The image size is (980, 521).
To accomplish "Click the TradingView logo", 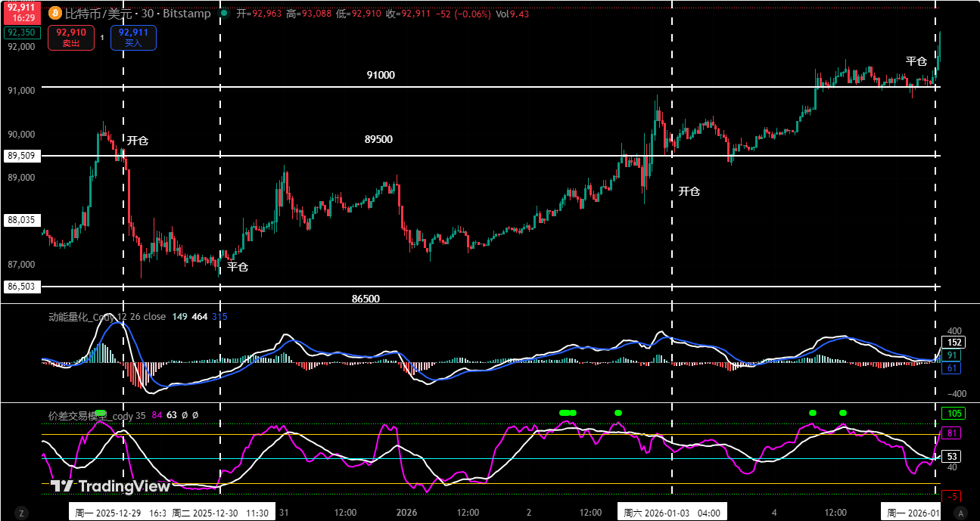I will click(x=110, y=486).
